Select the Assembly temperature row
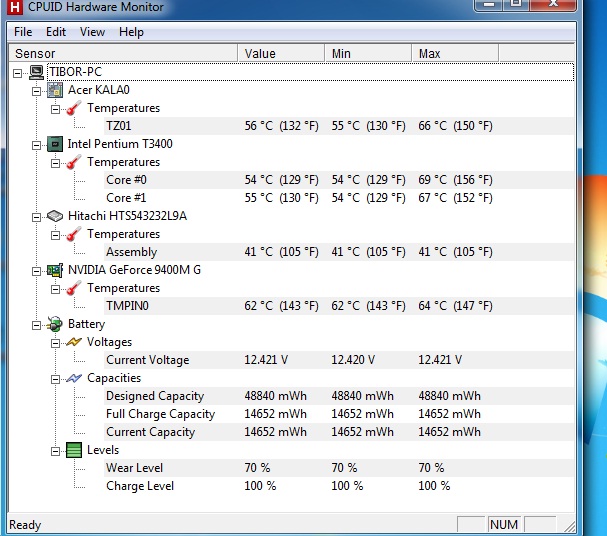The width and height of the screenshot is (607, 536). click(x=339, y=252)
